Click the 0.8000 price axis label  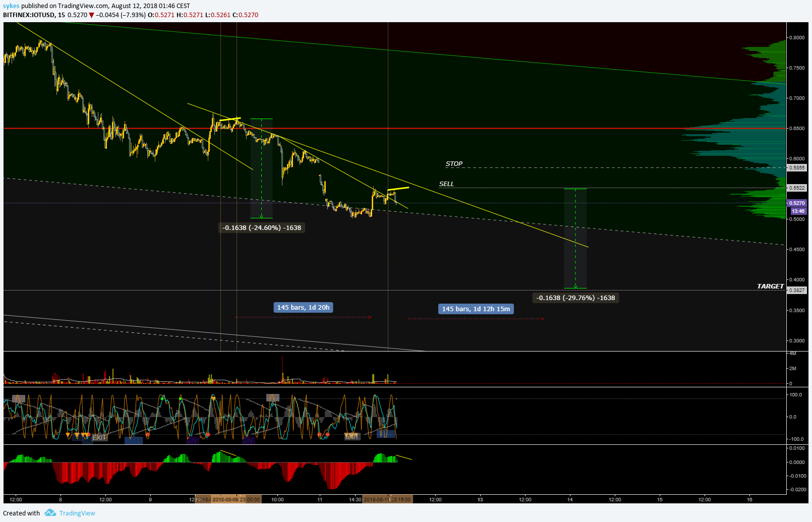(x=797, y=38)
